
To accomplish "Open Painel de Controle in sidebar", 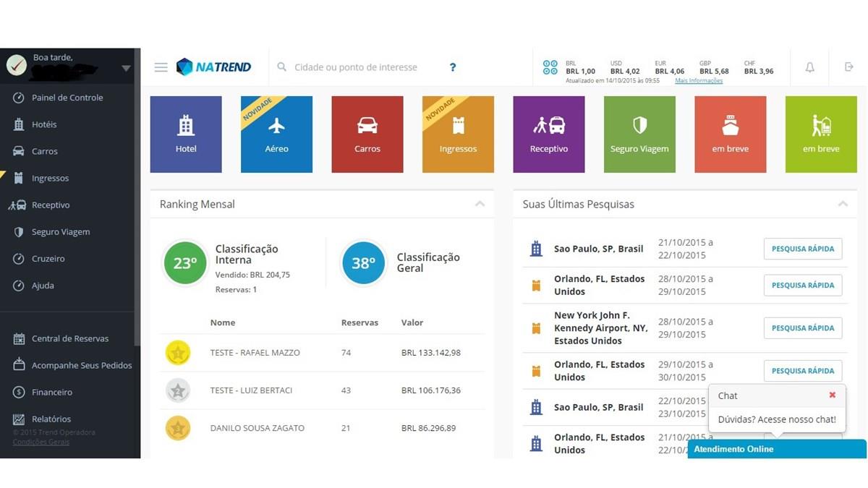I will point(67,98).
